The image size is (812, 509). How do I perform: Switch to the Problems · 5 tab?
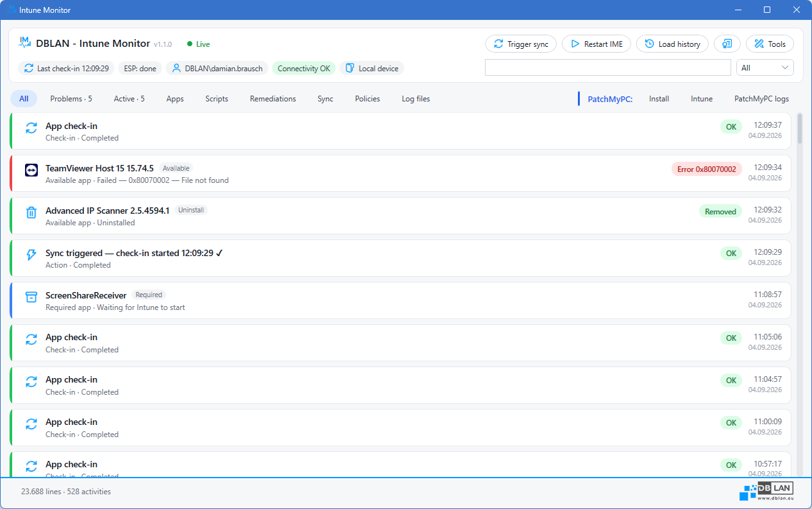click(x=71, y=99)
